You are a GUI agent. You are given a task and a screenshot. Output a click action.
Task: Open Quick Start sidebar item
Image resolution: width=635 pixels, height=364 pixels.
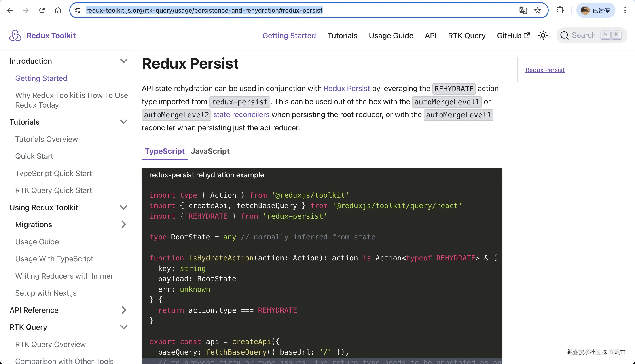pyautogui.click(x=34, y=156)
